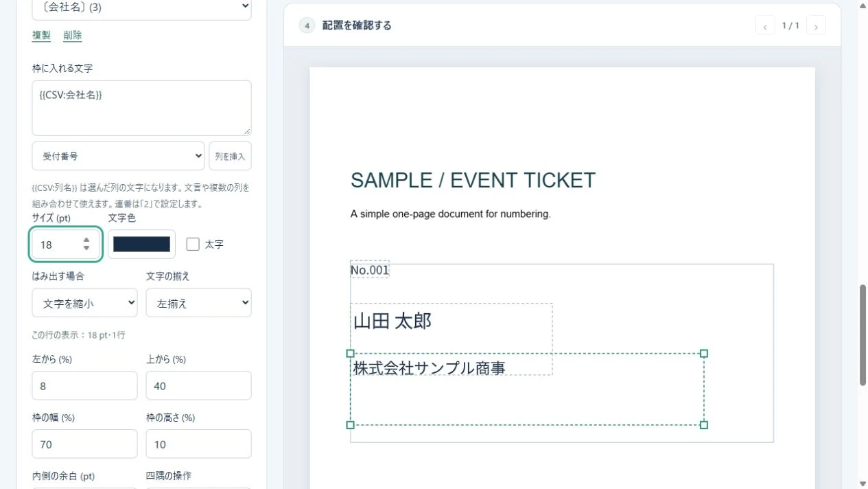Click the SAMPLE / EVENT TICKET heading

[473, 181]
